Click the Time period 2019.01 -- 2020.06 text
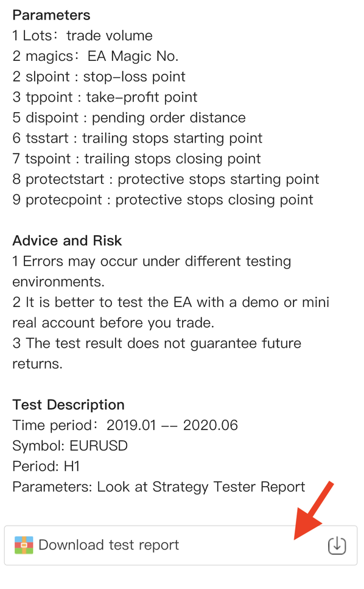364x589 pixels. tap(125, 425)
